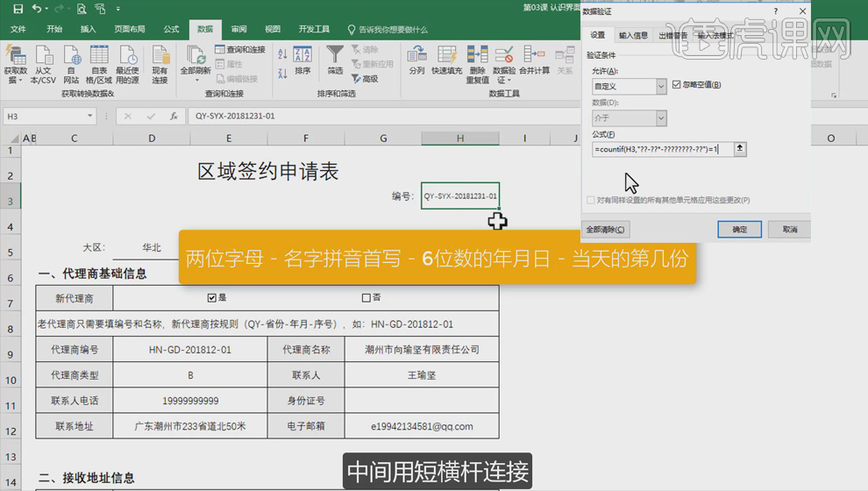The height and width of the screenshot is (491, 868).
Task: Click the help question mark in dialog
Action: (x=775, y=11)
